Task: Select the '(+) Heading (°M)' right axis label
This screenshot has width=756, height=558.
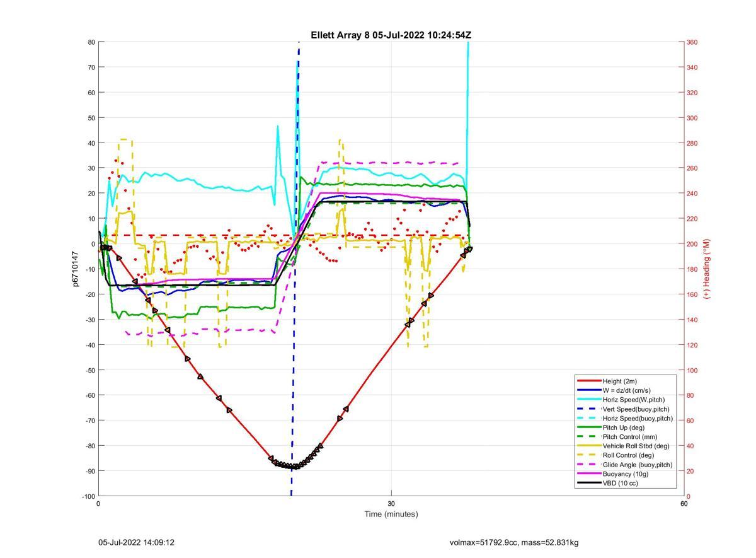Action: [706, 269]
